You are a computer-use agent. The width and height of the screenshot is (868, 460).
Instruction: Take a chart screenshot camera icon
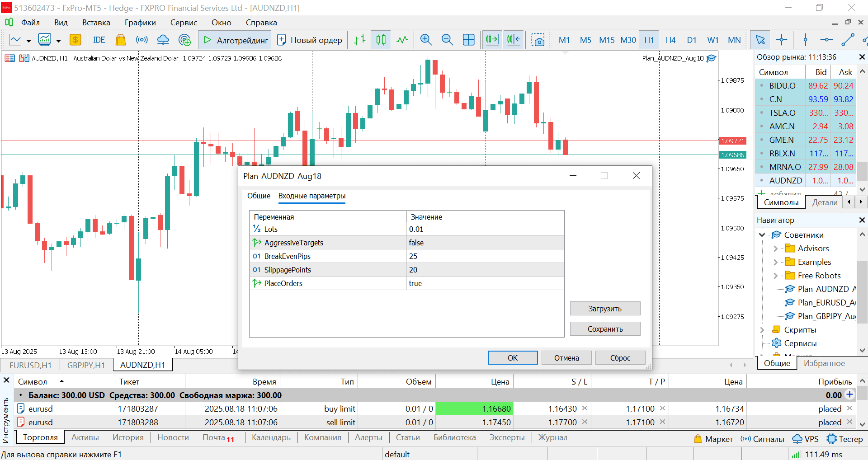pos(538,40)
